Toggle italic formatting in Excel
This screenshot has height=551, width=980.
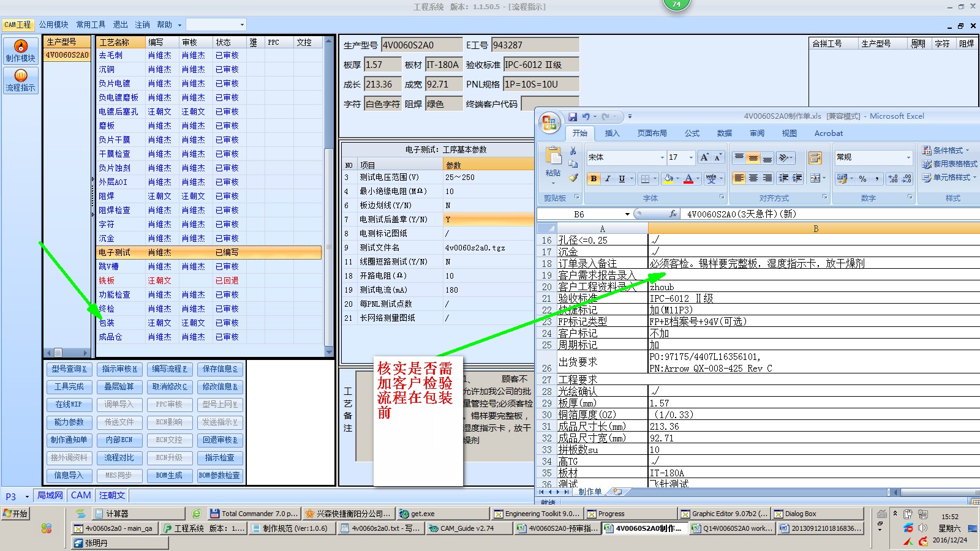608,178
